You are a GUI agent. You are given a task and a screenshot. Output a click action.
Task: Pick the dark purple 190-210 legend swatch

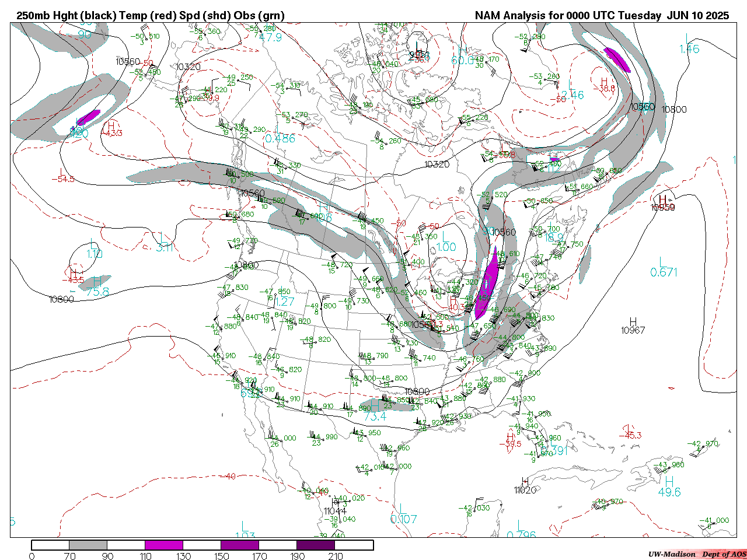[x=316, y=545]
